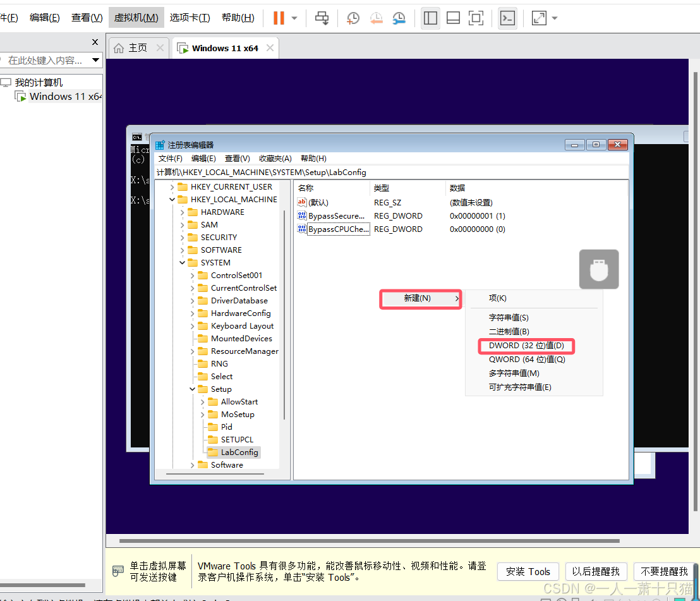The image size is (700, 601).
Task: Close the library sidebar panel
Action: (x=95, y=42)
